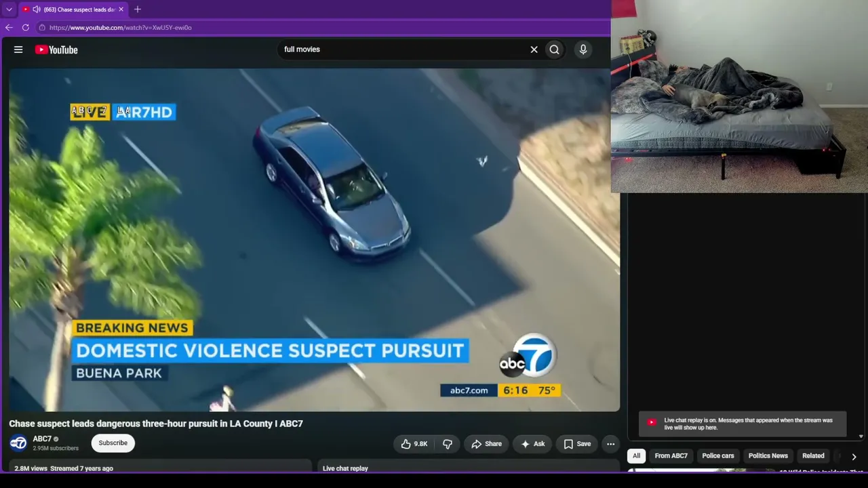
Task: Expand the description showing 2.8M views
Action: click(160, 468)
